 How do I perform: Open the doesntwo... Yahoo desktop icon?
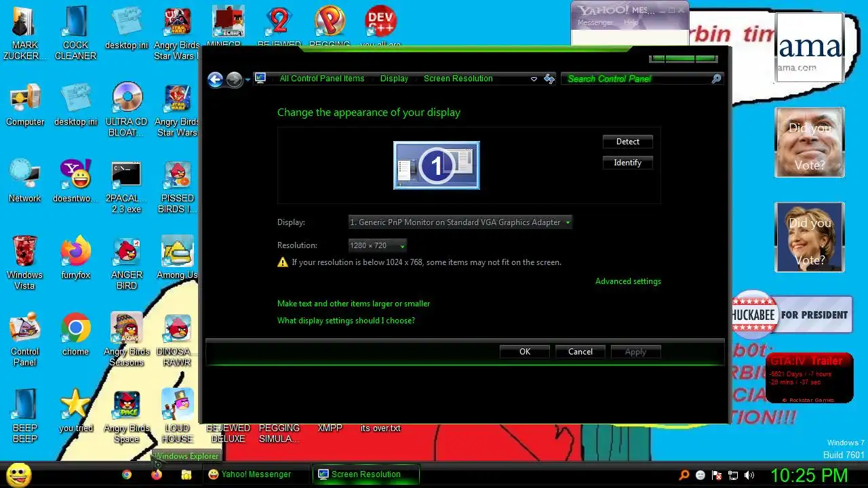75,181
